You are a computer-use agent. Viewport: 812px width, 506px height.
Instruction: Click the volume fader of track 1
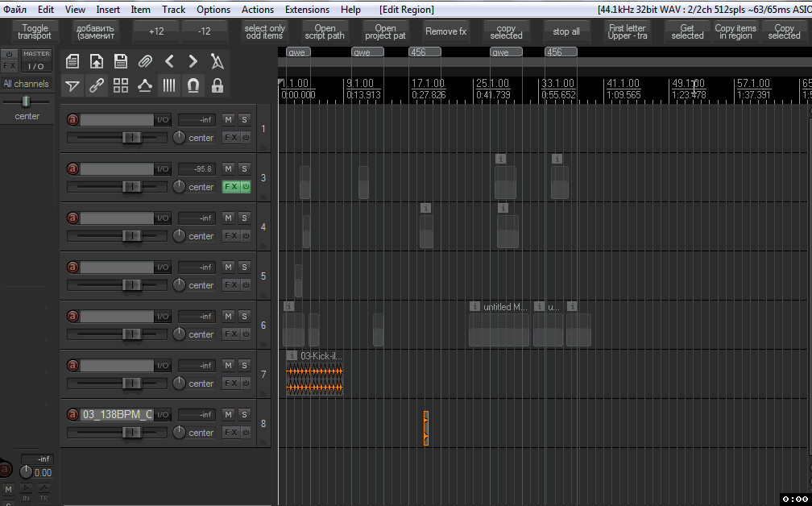tap(131, 138)
